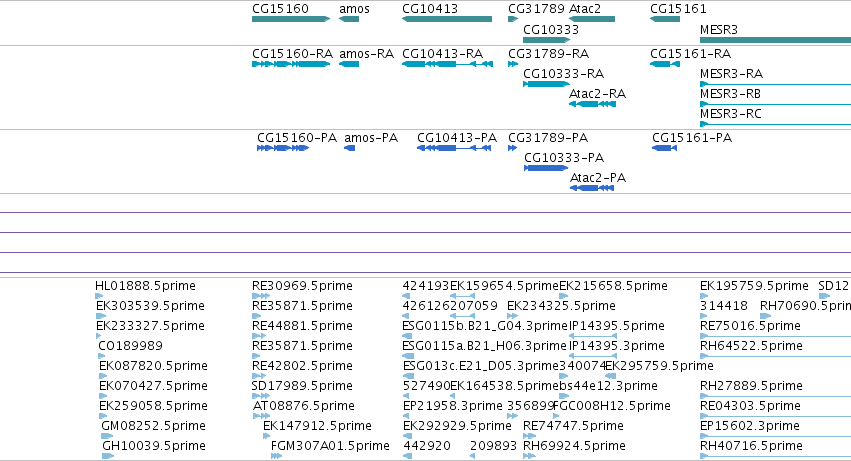
Task: Select the FGM307A01.5prime EST label
Action: (x=330, y=446)
